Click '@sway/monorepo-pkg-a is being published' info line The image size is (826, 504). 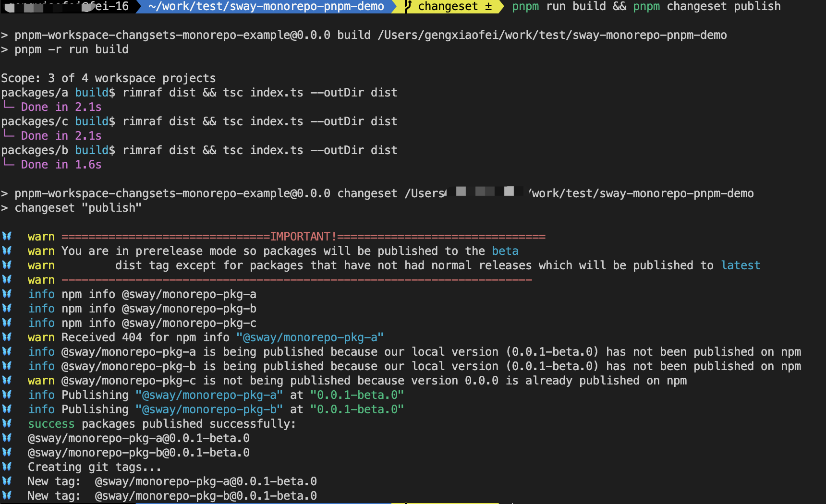pos(414,352)
